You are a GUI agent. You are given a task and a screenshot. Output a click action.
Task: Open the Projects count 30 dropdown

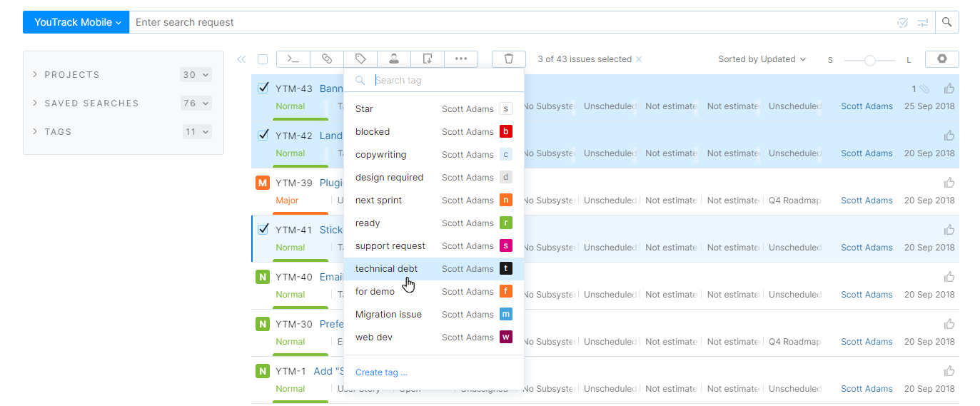pyautogui.click(x=196, y=75)
